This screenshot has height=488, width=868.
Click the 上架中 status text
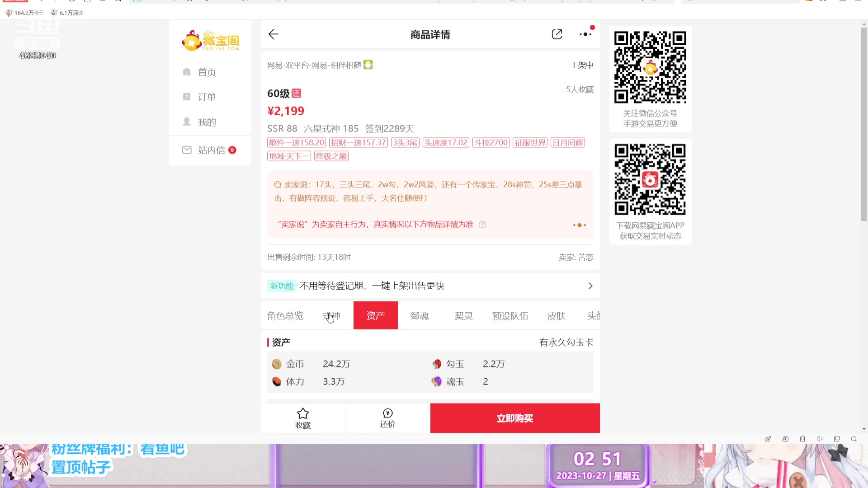pyautogui.click(x=582, y=66)
